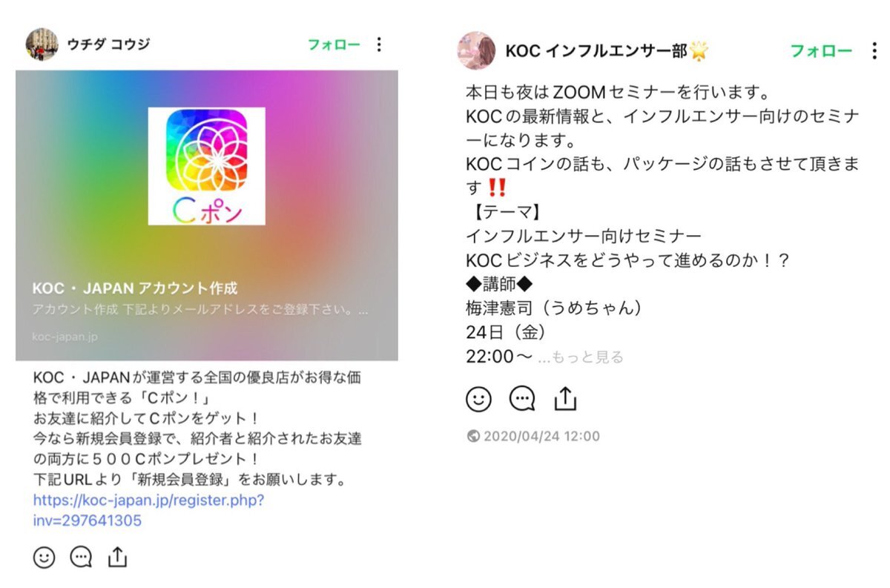Open comments on Uchida Koji's post
The height and width of the screenshot is (588, 890).
[x=81, y=557]
